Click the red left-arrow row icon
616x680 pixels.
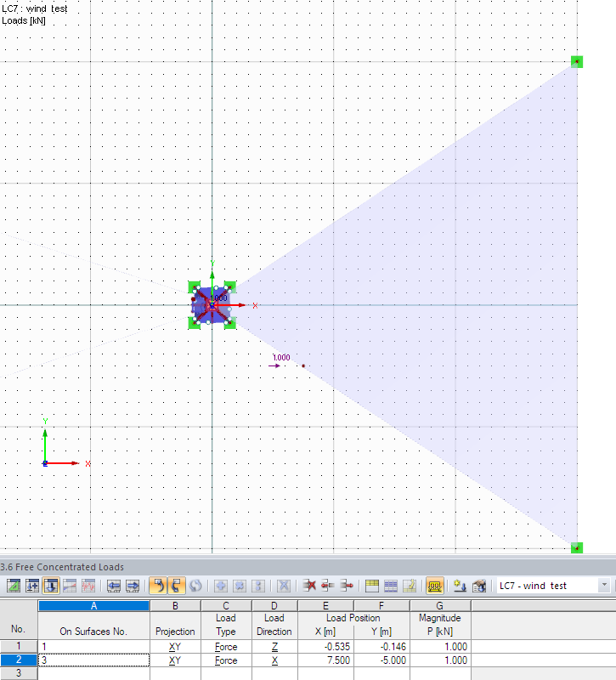click(328, 586)
